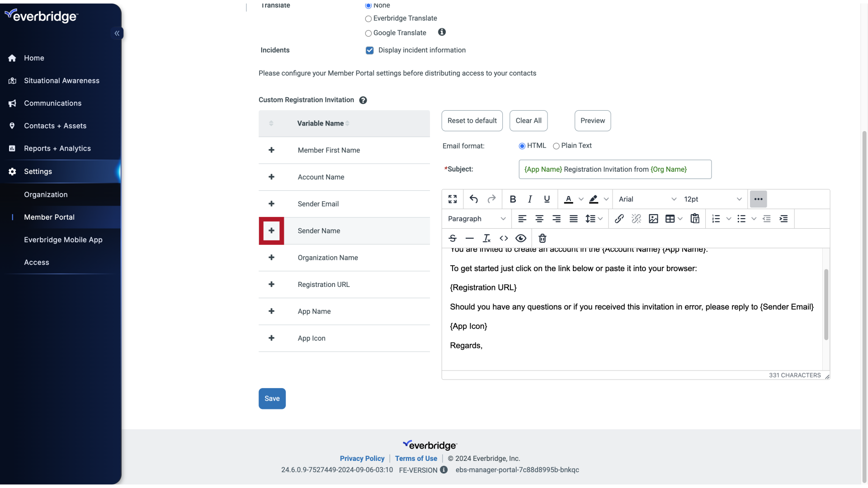The height and width of the screenshot is (488, 868).
Task: Open the Arial font family dropdown
Action: click(647, 199)
